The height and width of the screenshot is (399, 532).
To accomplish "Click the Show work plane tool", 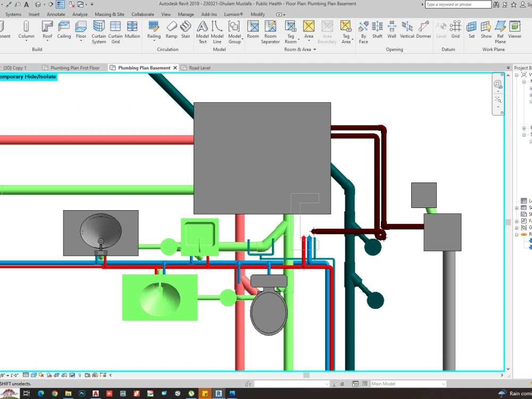I will point(486,30).
